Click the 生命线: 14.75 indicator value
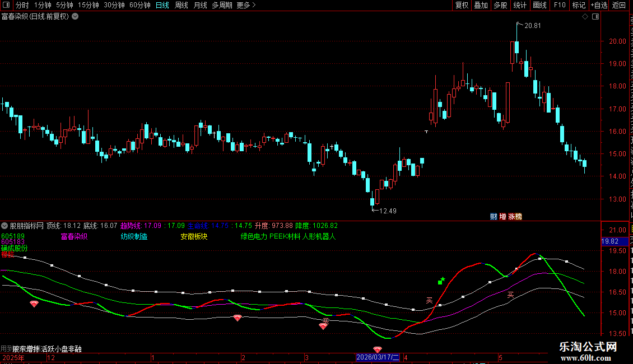Viewport: 633px width, 364px height. (x=208, y=226)
